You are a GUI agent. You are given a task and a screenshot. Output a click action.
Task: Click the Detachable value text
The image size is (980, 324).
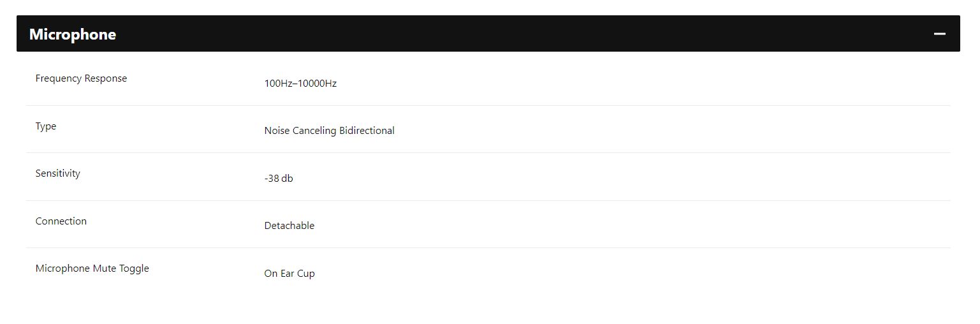click(289, 226)
